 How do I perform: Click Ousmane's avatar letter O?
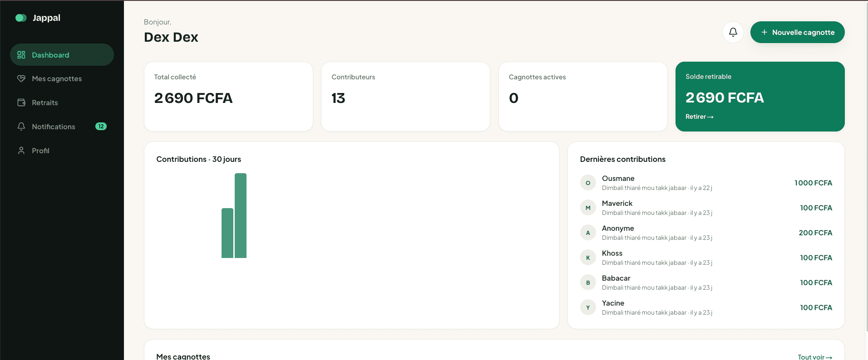click(x=588, y=183)
